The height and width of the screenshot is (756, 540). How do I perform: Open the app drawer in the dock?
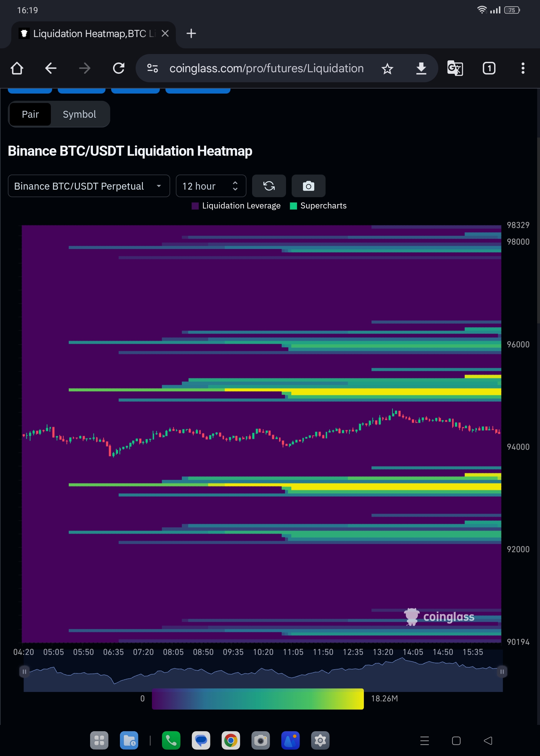(x=99, y=740)
